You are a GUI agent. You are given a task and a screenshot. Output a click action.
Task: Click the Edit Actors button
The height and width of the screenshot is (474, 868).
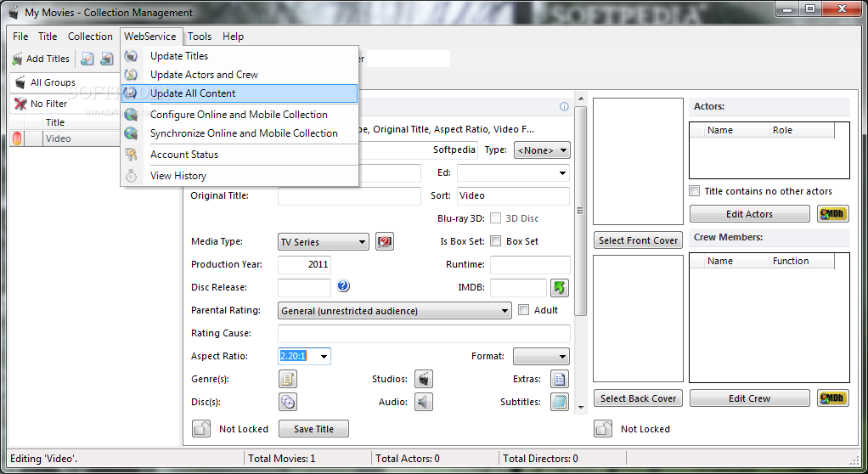750,214
